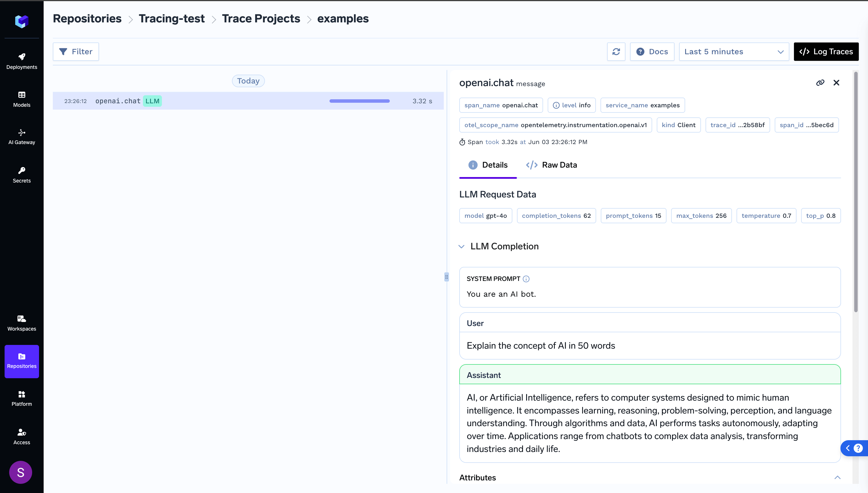
Task: Open the floating help widget
Action: coord(855,448)
